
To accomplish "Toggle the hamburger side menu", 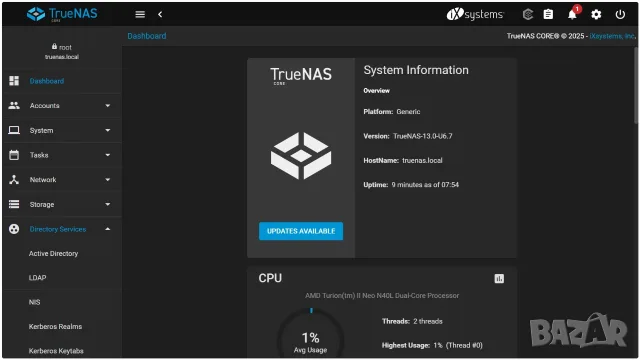I will pyautogui.click(x=140, y=15).
